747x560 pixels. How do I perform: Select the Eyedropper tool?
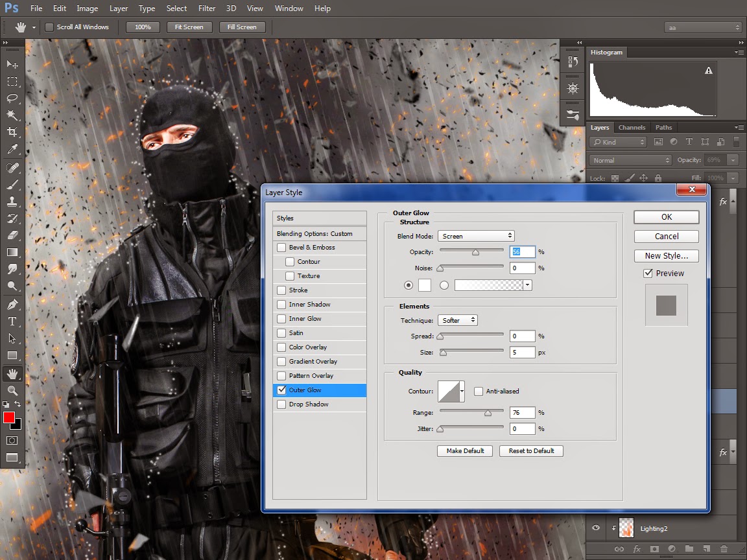(12, 150)
